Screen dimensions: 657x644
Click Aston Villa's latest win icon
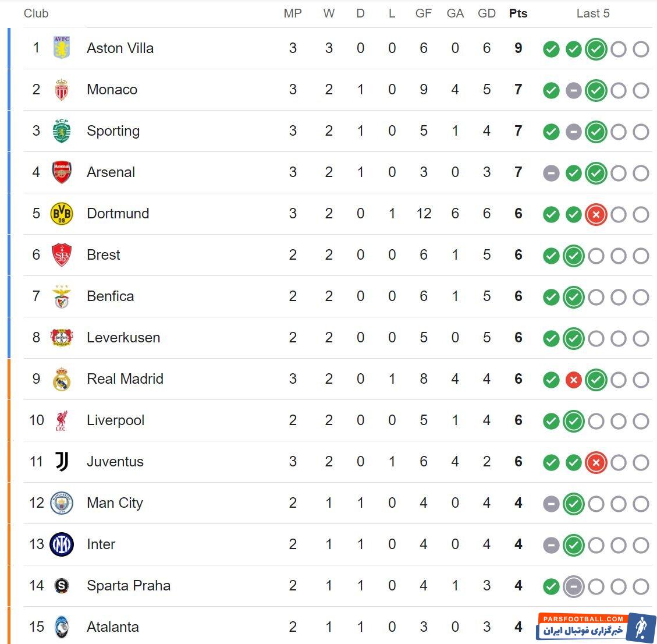click(596, 49)
